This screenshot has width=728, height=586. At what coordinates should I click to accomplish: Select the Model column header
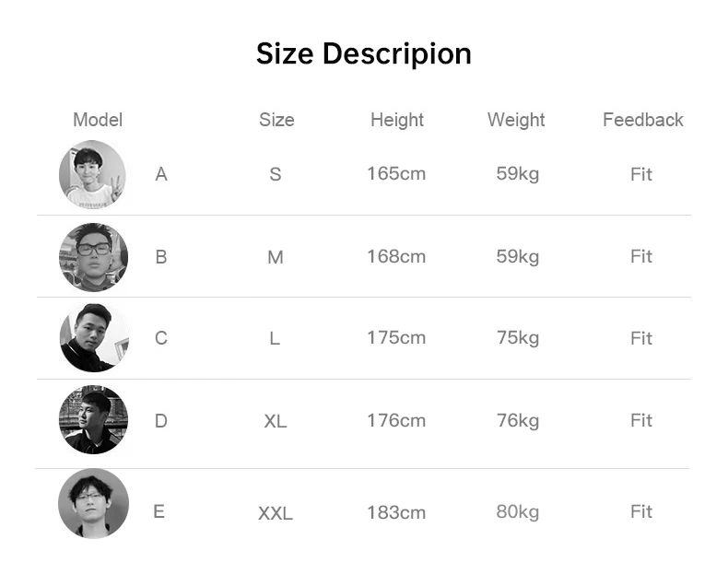click(98, 120)
